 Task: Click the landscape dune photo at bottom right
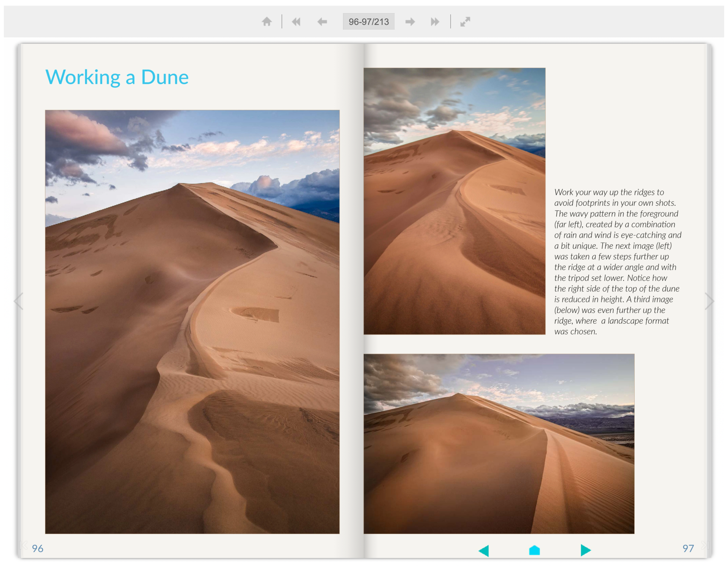point(499,444)
